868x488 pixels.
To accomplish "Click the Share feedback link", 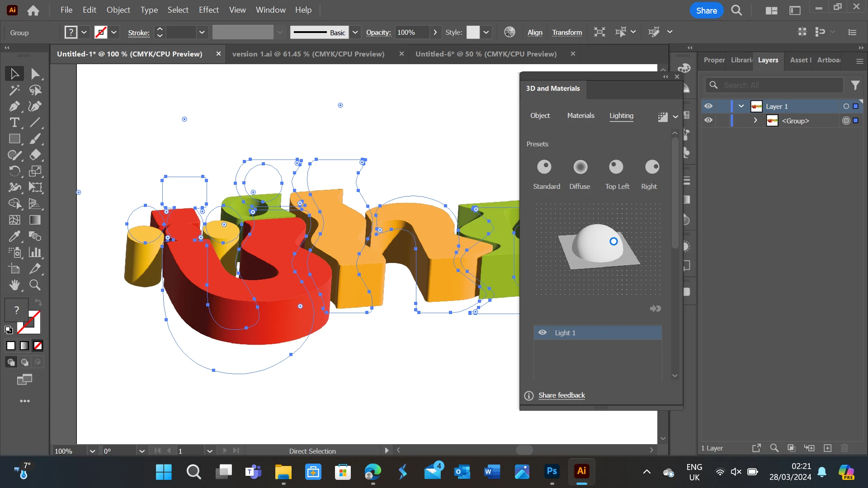I will [x=561, y=395].
